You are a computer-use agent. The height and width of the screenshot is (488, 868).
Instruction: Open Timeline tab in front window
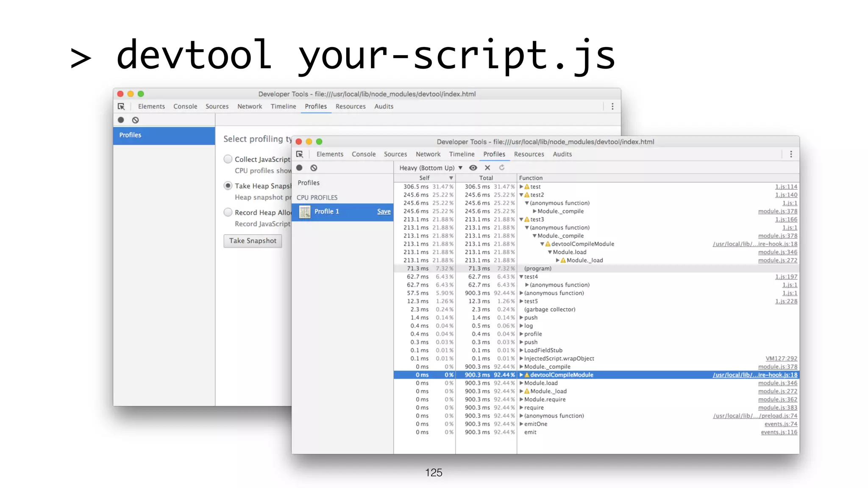click(x=462, y=154)
